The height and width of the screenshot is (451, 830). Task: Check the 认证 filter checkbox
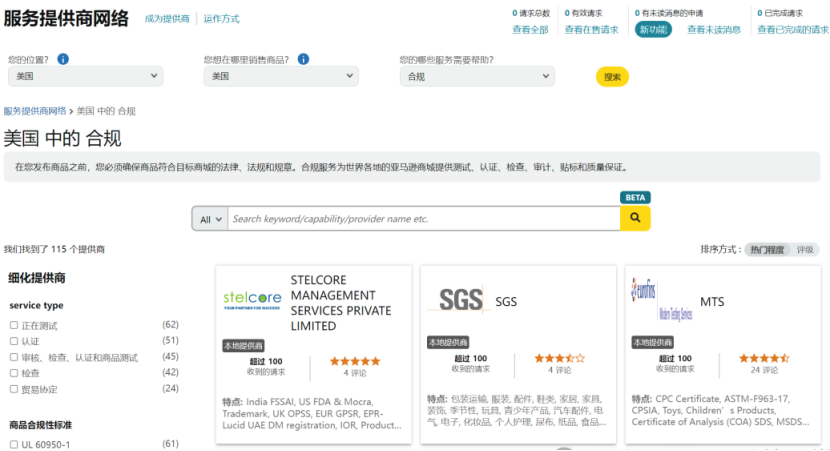pyautogui.click(x=14, y=341)
